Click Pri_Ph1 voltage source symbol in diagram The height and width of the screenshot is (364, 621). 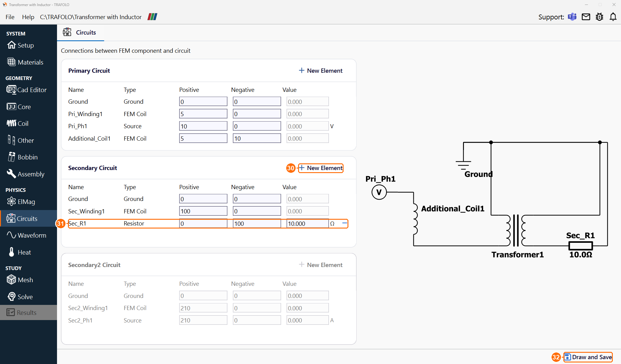379,192
